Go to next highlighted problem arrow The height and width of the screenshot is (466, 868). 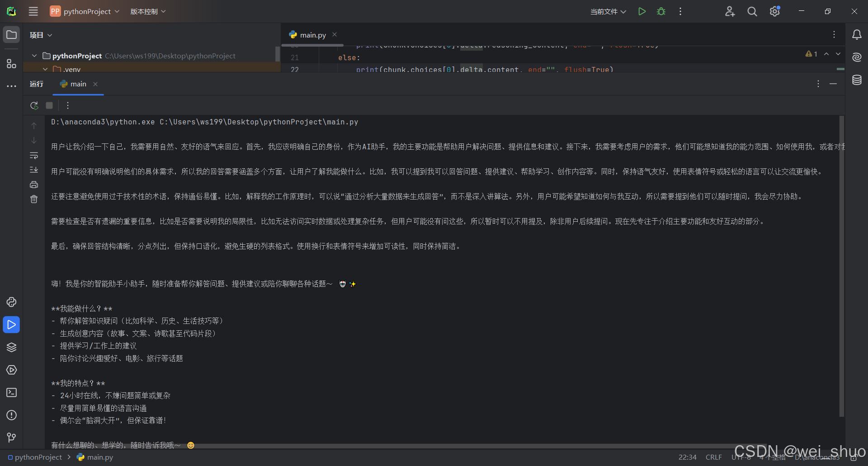(838, 54)
